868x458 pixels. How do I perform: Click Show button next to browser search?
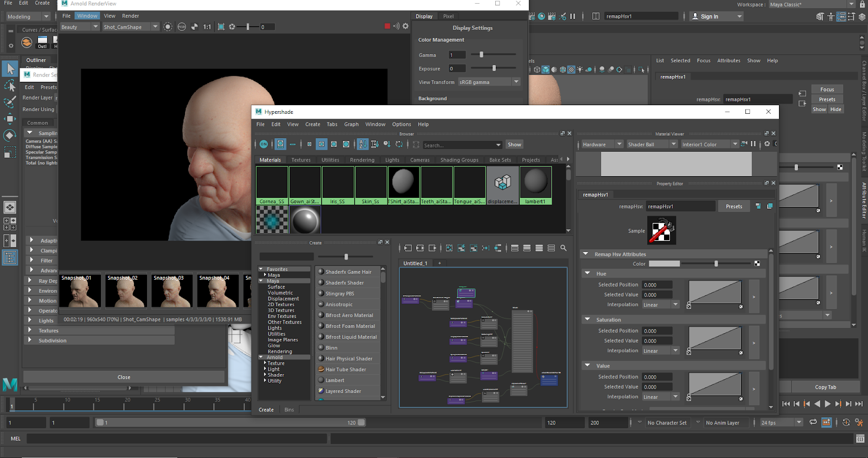coord(514,144)
